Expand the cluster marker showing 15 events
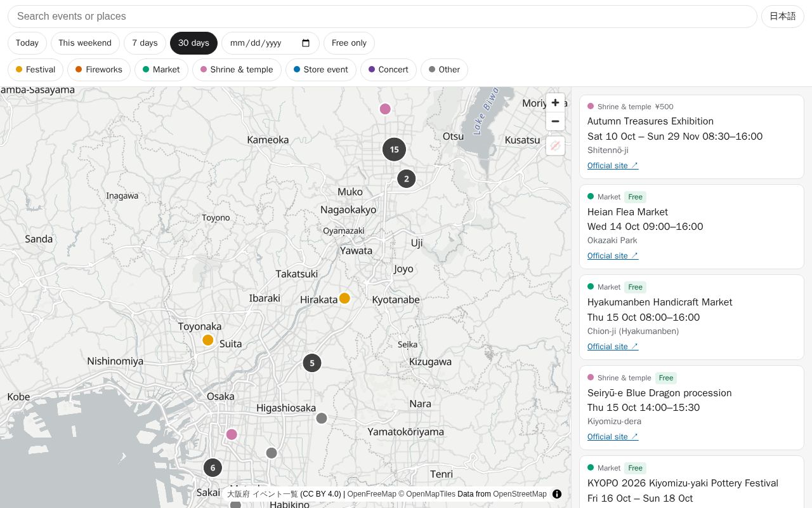Image resolution: width=812 pixels, height=508 pixels. coord(394,149)
